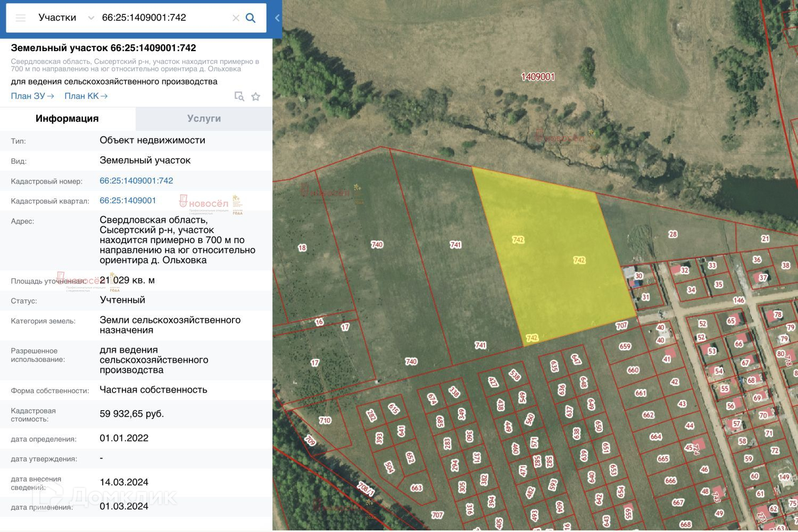Select map parcel labeled 18

[x=302, y=248]
